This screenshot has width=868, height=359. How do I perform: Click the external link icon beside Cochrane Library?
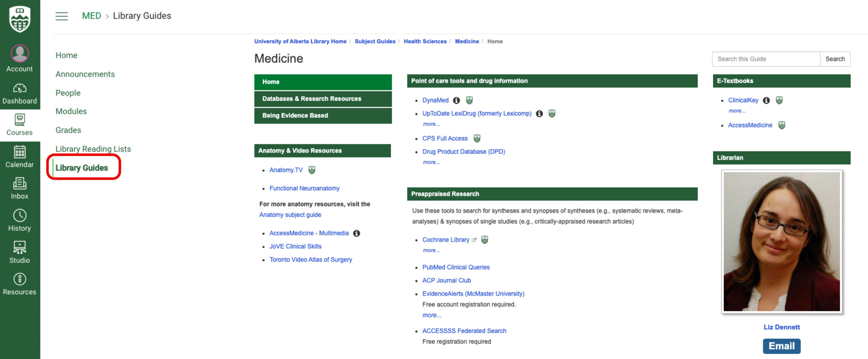474,240
